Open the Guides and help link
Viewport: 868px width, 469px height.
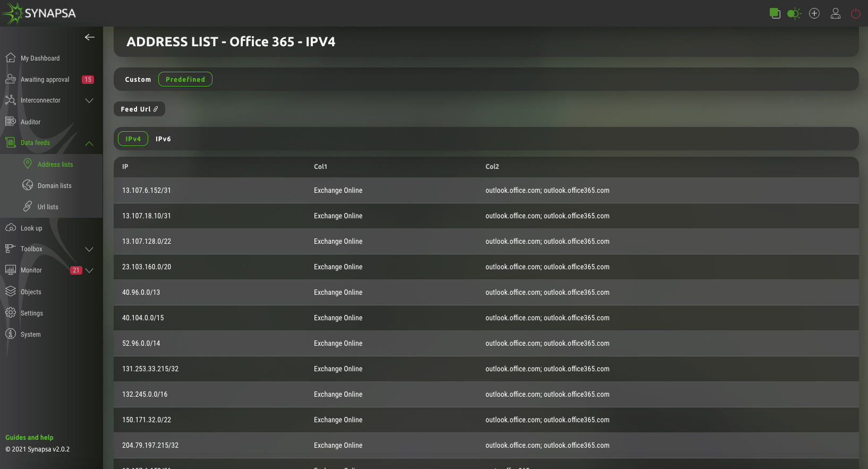(29, 438)
